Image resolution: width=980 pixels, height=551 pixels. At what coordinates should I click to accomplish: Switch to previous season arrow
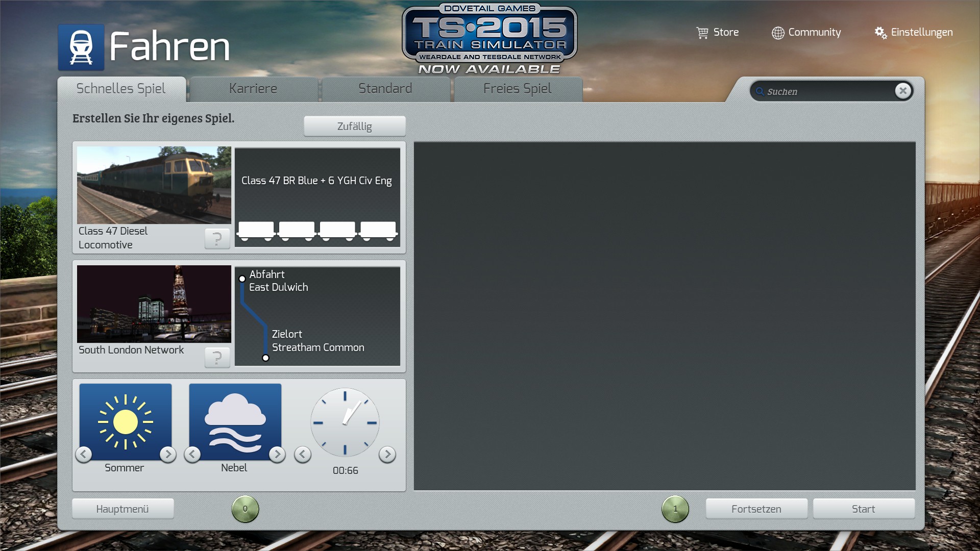click(84, 454)
